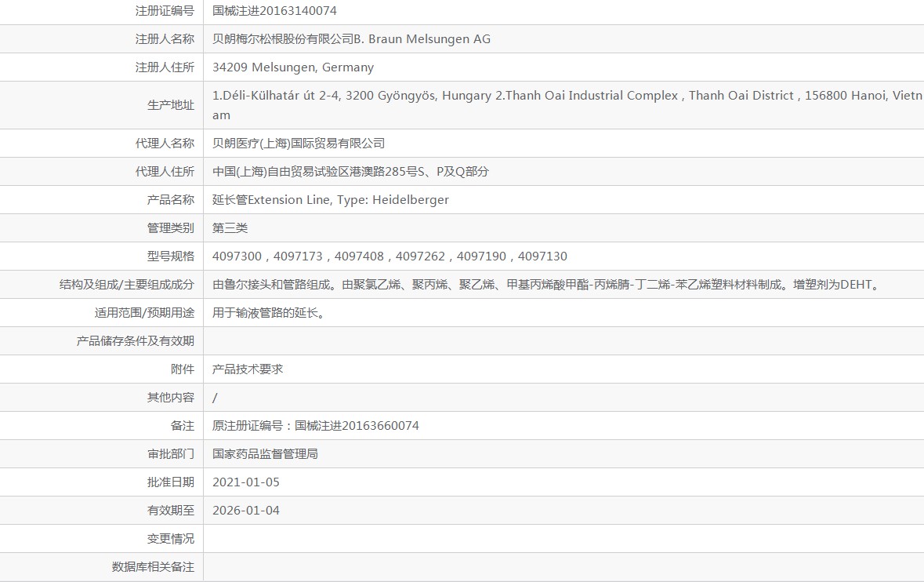The width and height of the screenshot is (924, 582).
Task: Click the 批准日期 label
Action: (x=170, y=482)
